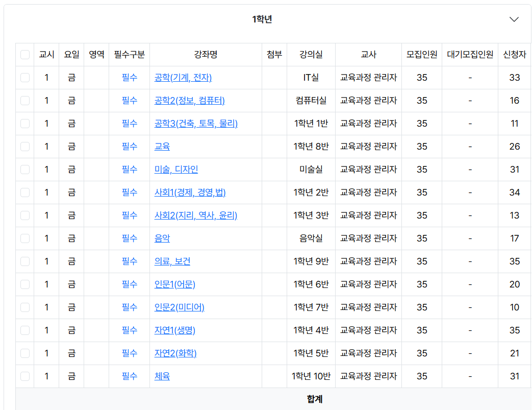Screen dimensions: 532x410
Task: Click applicant count 21 for 자연2(화학)
Action: click(514, 353)
